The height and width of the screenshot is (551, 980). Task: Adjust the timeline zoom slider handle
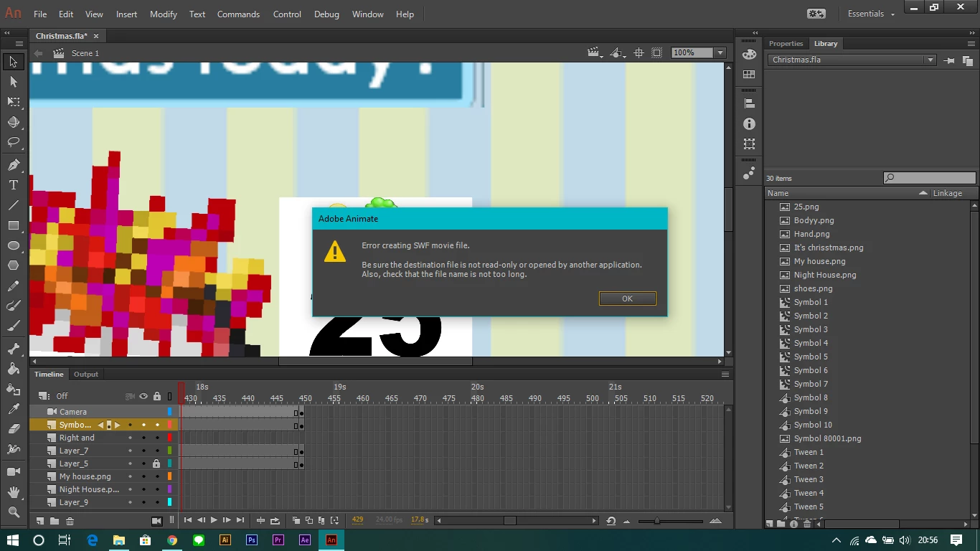[x=656, y=521]
